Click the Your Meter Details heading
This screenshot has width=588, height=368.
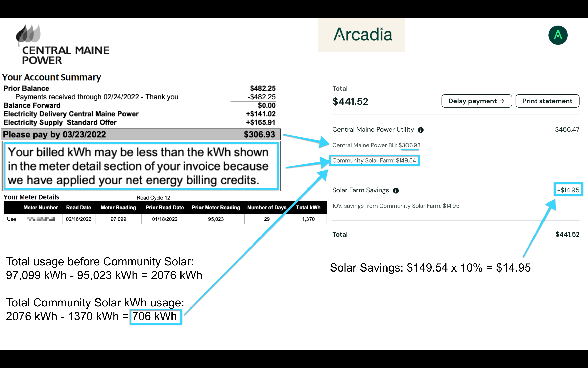(x=31, y=197)
